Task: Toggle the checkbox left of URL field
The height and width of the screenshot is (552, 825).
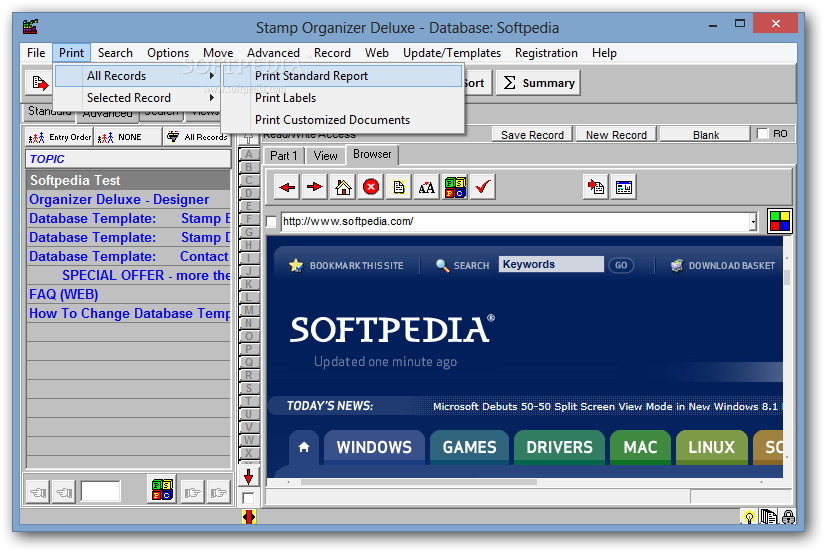Action: pyautogui.click(x=271, y=222)
